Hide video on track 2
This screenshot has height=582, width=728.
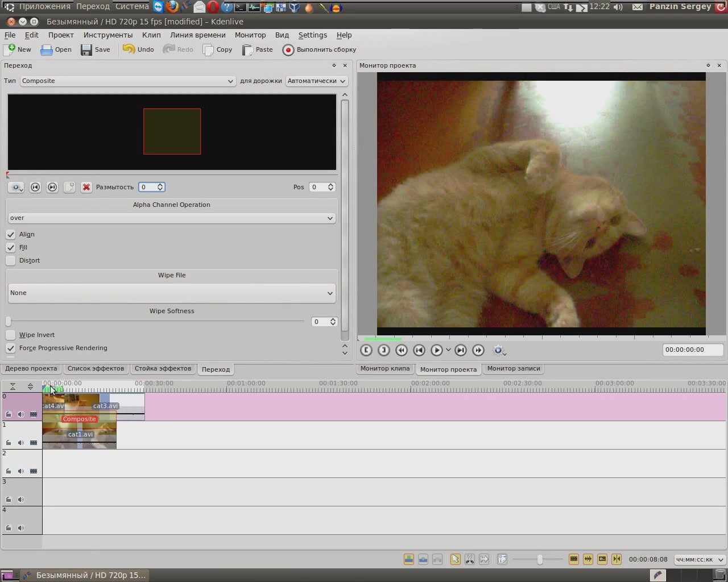coord(34,471)
